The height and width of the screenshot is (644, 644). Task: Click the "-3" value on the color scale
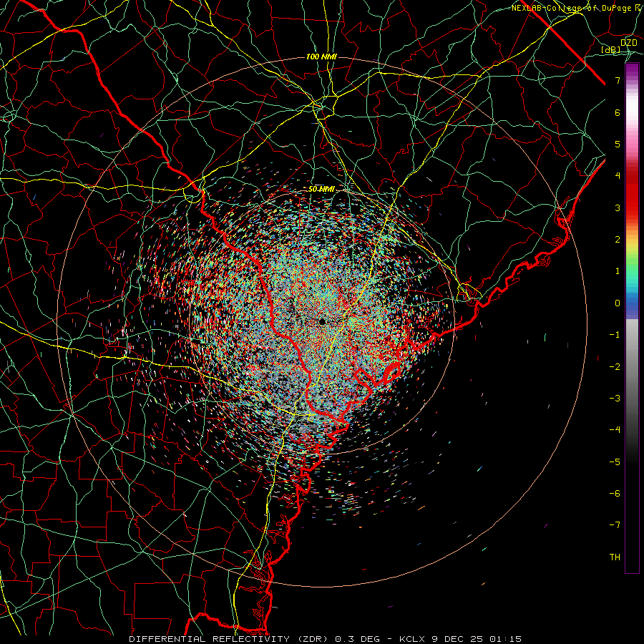pos(615,398)
